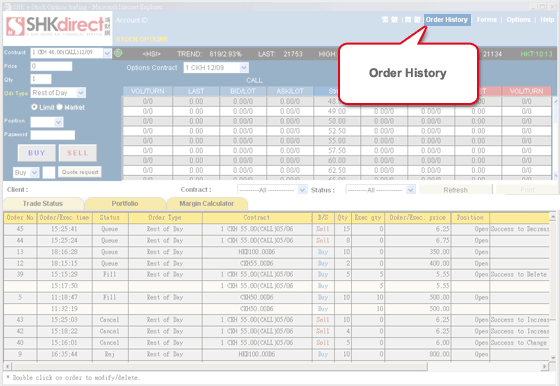Screen dimensions: 560x386
Task: Click the SHKdirect logo
Action: click(x=58, y=26)
